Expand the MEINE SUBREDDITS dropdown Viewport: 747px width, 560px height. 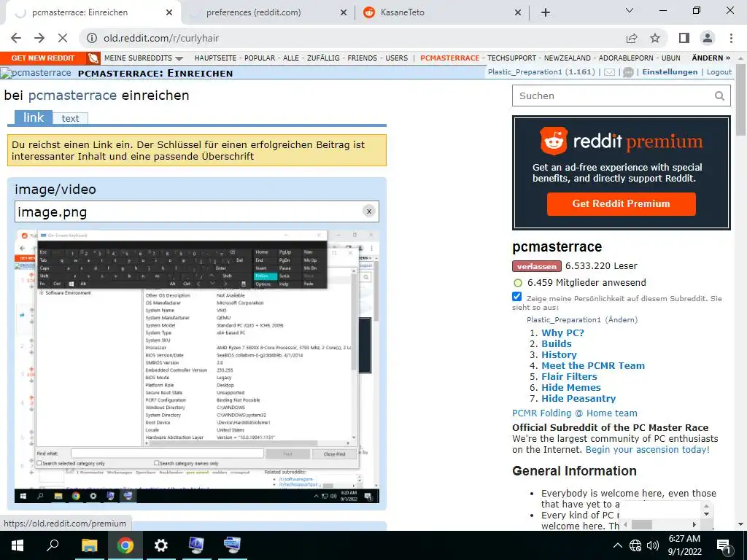pos(144,58)
